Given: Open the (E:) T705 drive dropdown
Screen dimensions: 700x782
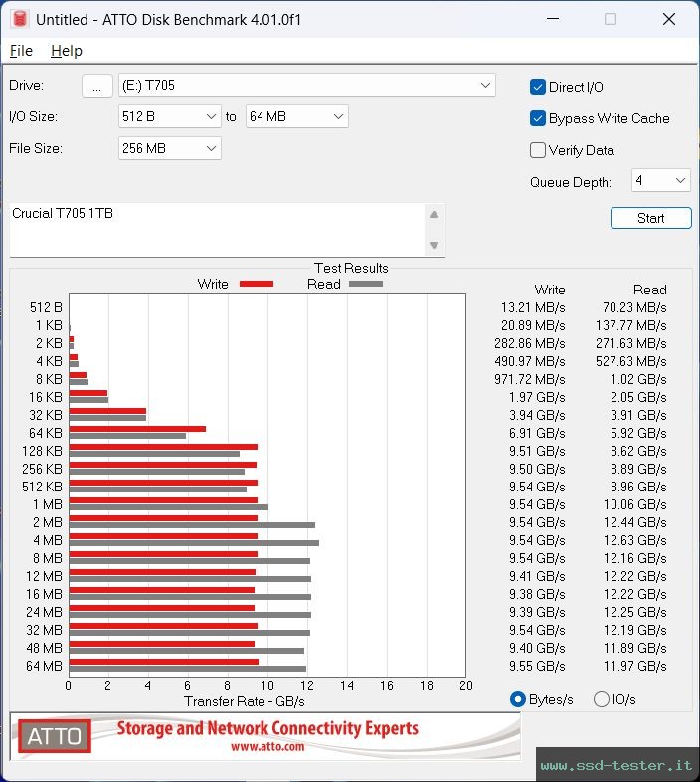Looking at the screenshot, I should (x=306, y=85).
